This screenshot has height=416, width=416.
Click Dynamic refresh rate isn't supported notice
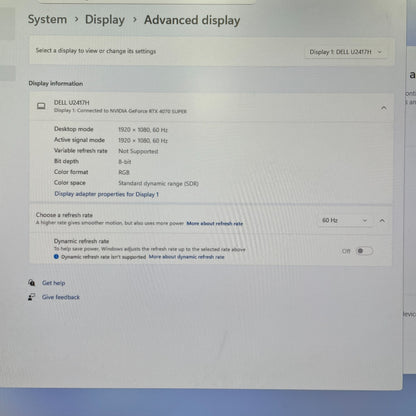(104, 257)
